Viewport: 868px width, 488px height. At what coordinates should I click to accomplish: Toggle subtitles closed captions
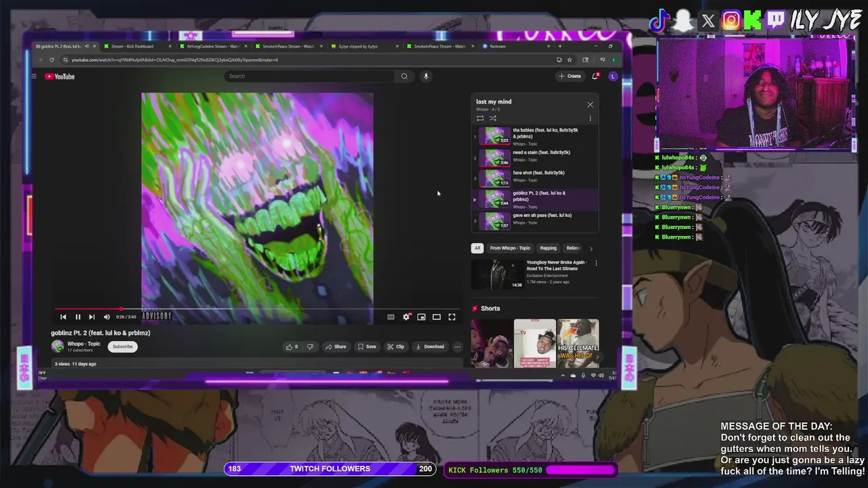pos(391,317)
